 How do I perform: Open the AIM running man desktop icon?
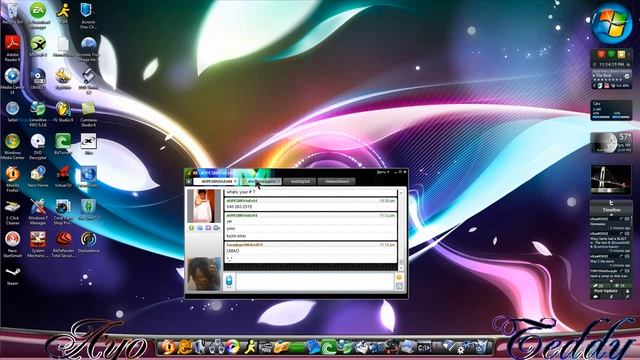[63, 12]
